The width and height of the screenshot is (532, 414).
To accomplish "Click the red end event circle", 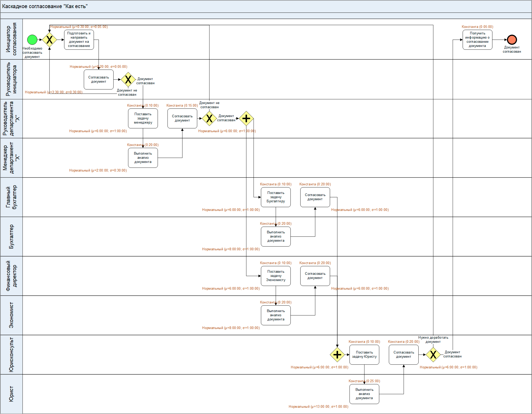I will 512,40.
